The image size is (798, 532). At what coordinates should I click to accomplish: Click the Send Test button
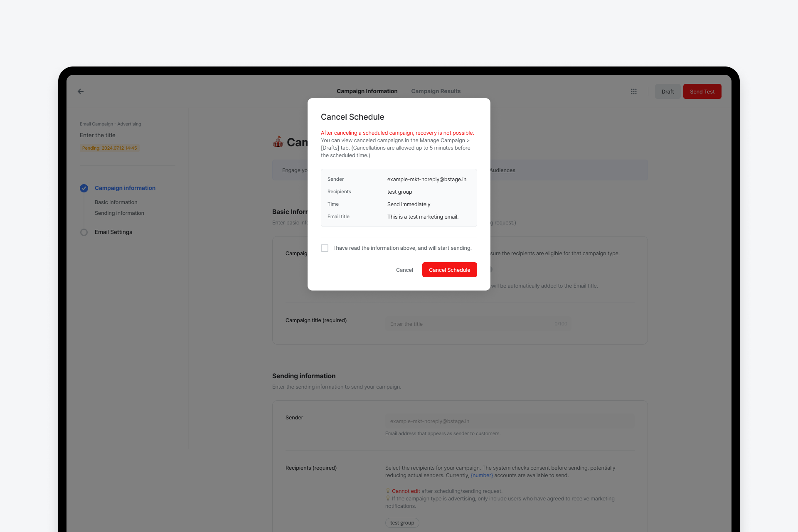[x=702, y=91]
